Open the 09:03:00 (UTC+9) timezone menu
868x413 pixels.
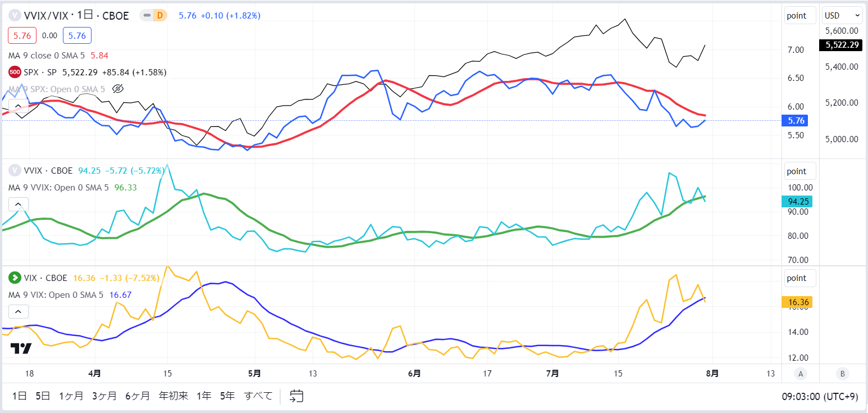tap(820, 396)
